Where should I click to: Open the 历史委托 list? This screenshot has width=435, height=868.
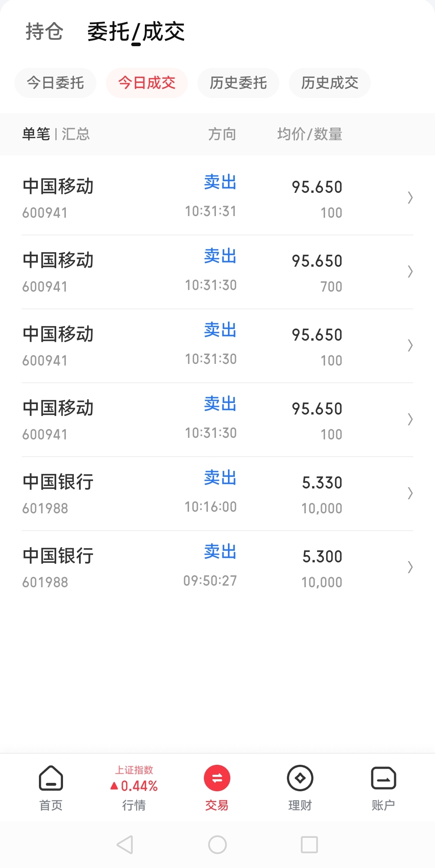(x=238, y=83)
